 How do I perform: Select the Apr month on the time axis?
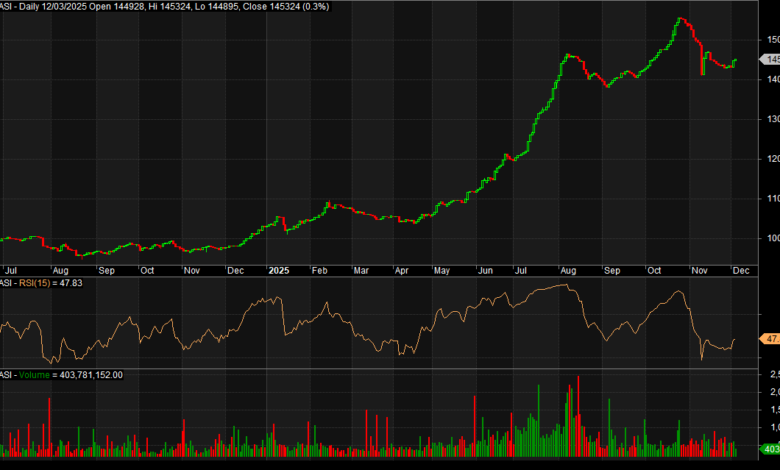coord(401,270)
